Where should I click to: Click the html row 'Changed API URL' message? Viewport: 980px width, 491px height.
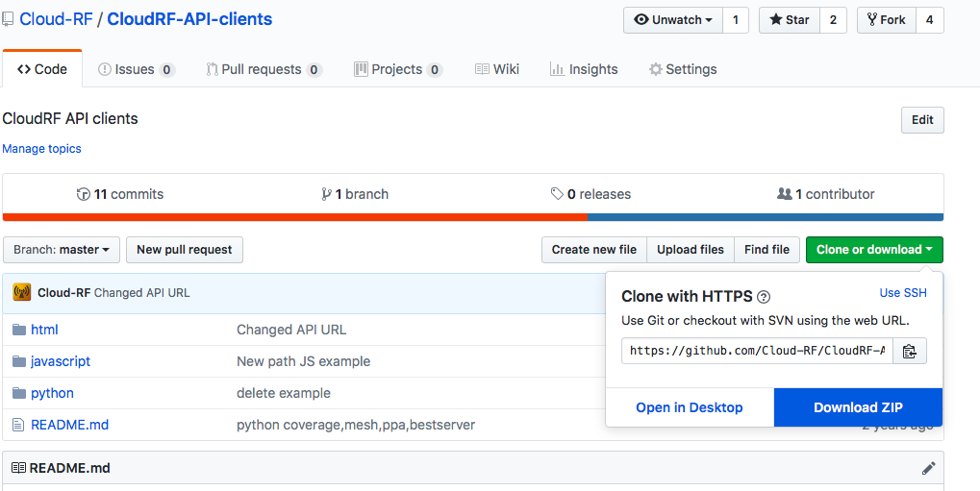(291, 330)
